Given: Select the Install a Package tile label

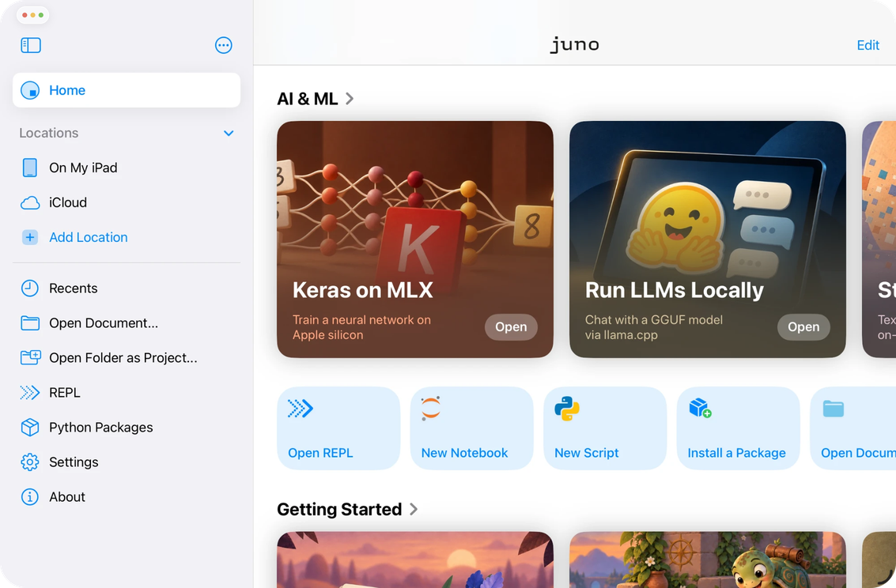Looking at the screenshot, I should 736,453.
